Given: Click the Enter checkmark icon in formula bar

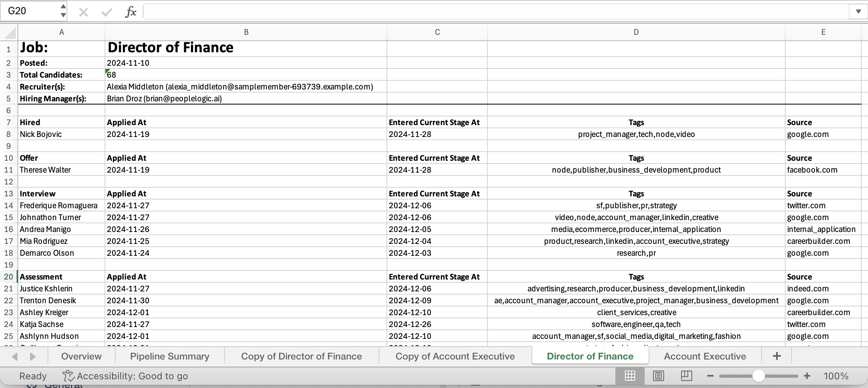Looking at the screenshot, I should click(x=106, y=11).
